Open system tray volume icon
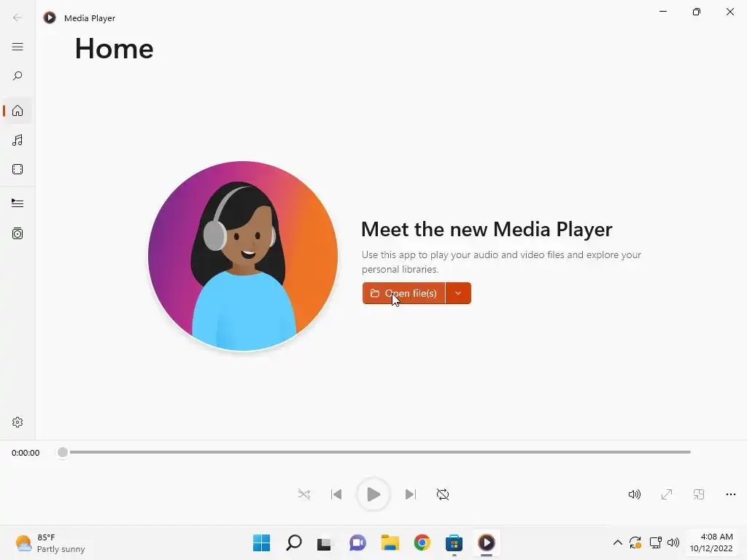 click(x=673, y=542)
